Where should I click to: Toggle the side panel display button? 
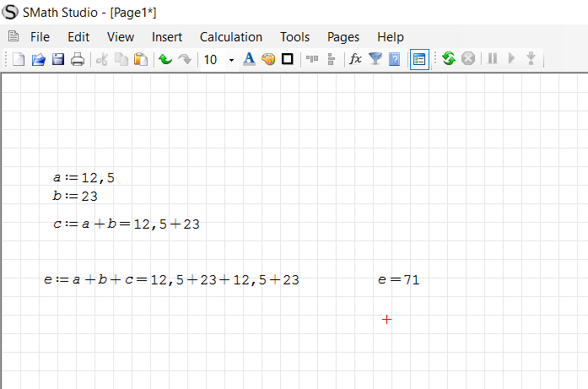(419, 59)
